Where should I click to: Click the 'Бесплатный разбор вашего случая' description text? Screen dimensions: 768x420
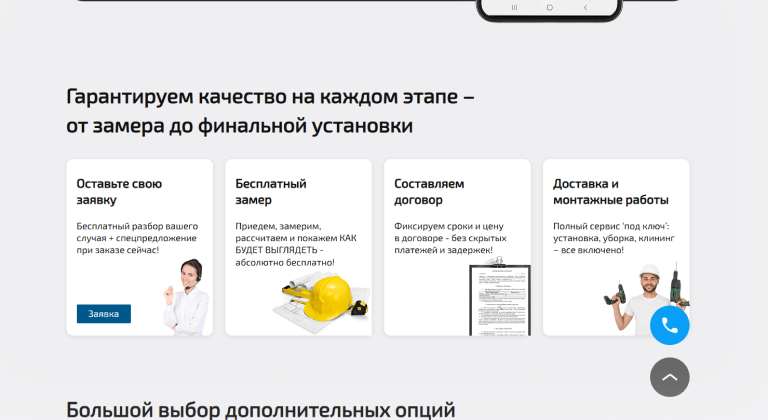(137, 238)
